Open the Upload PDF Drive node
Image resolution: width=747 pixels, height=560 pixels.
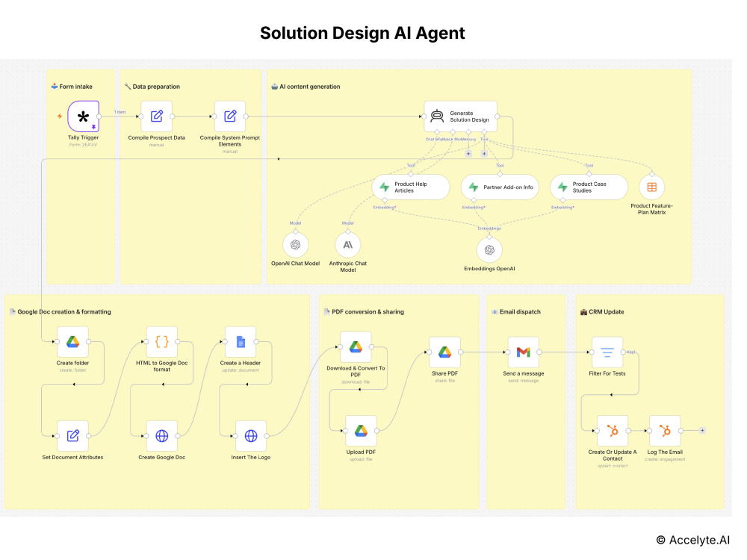(x=361, y=431)
